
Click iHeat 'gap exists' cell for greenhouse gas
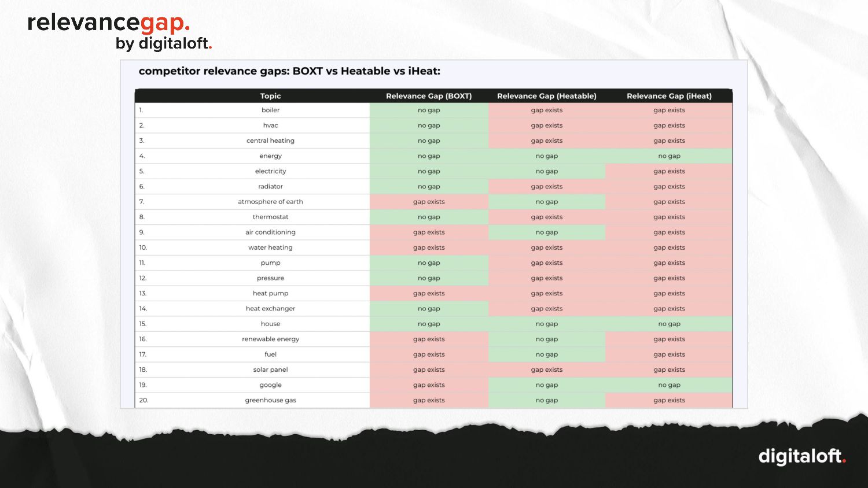[x=669, y=400]
